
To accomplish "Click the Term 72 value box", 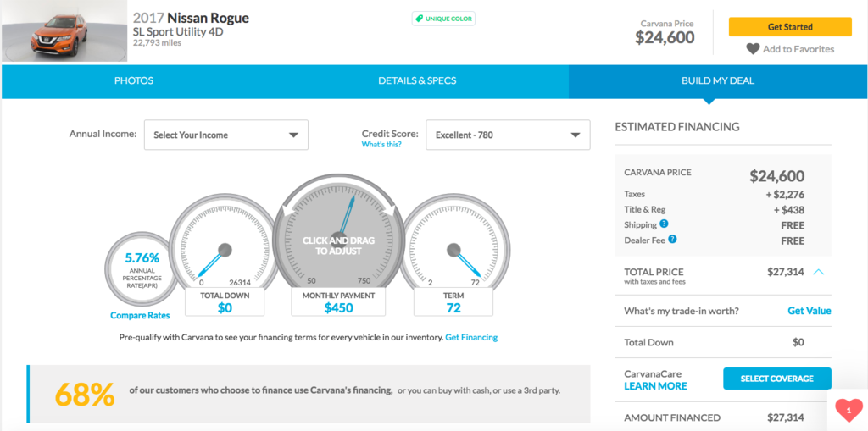I will (x=453, y=302).
